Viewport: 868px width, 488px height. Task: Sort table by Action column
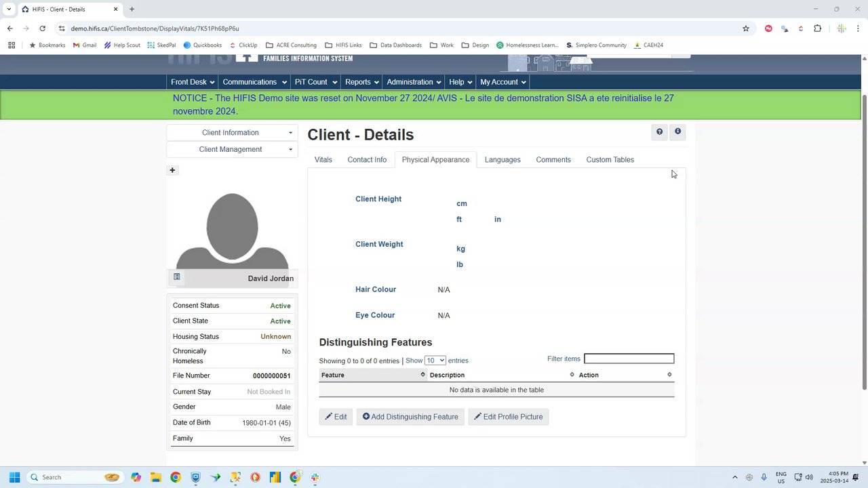(x=625, y=375)
